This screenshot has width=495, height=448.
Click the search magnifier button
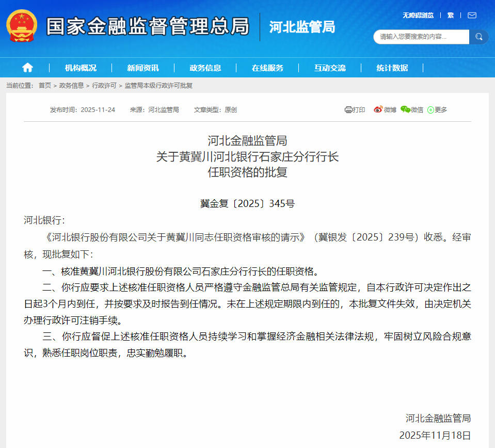(x=478, y=37)
